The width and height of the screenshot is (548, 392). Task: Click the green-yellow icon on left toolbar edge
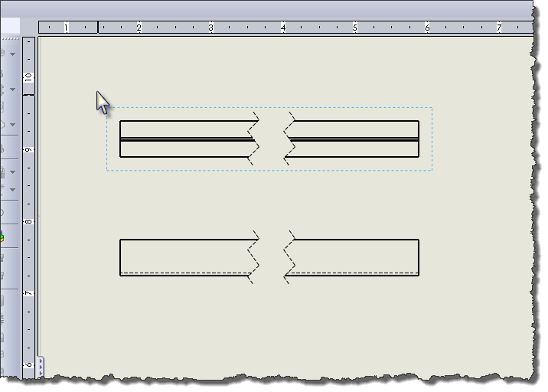pyautogui.click(x=2, y=238)
